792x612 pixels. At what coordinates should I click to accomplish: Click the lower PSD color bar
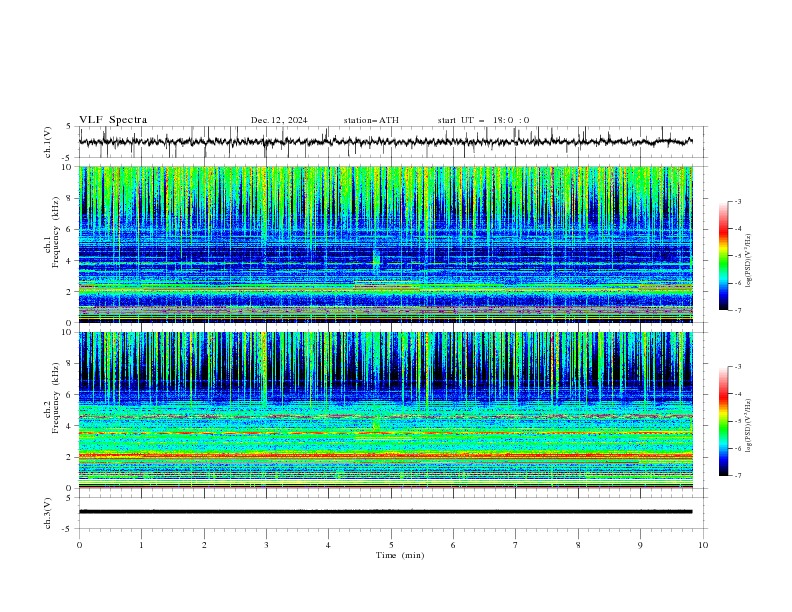724,421
